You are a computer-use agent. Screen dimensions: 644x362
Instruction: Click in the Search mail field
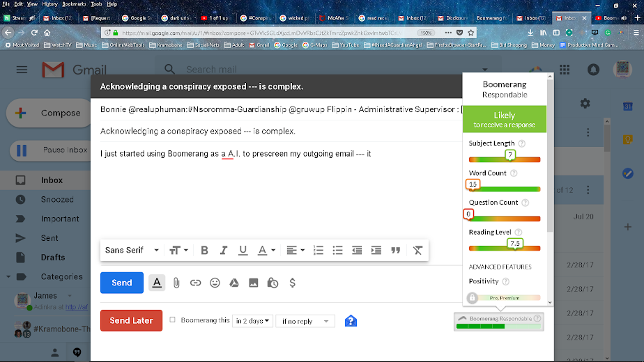coord(328,70)
